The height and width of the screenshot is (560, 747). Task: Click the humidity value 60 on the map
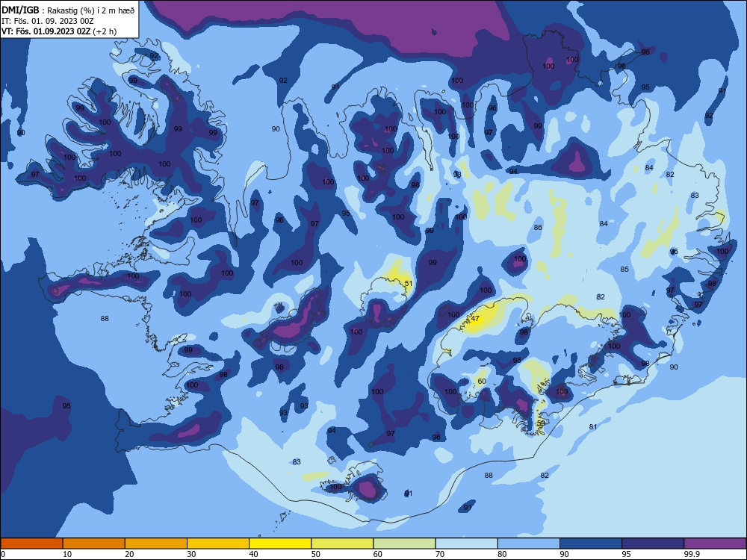[482, 381]
